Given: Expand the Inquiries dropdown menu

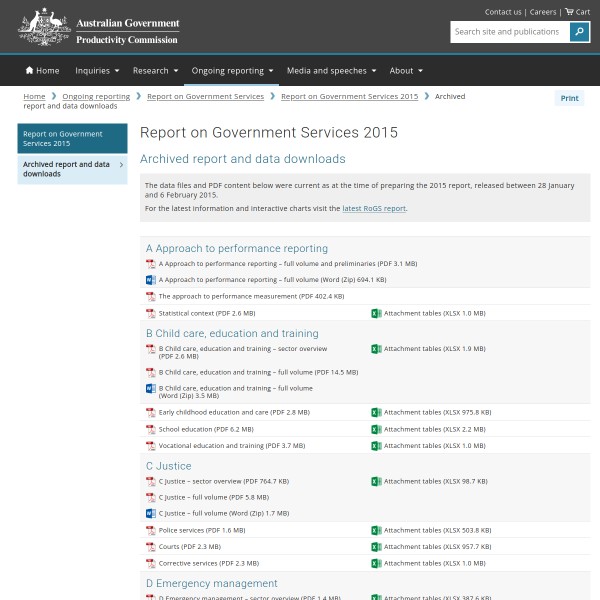Looking at the screenshot, I should [97, 71].
